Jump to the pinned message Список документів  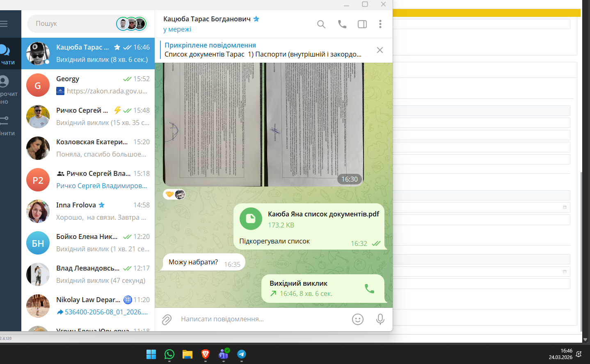[x=263, y=50]
